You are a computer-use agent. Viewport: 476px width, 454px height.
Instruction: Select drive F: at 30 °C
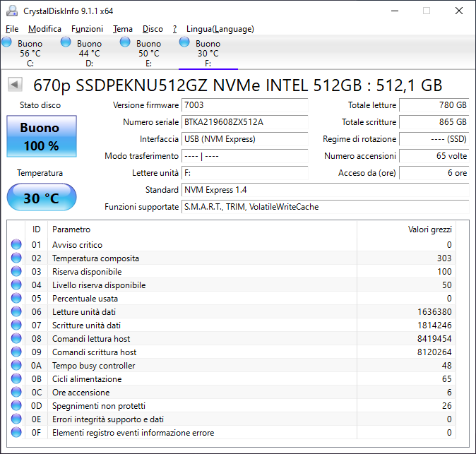point(208,53)
